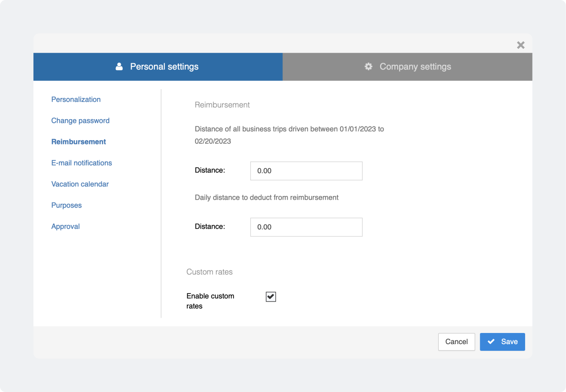Open the Approval section
The image size is (566, 392).
tap(65, 226)
